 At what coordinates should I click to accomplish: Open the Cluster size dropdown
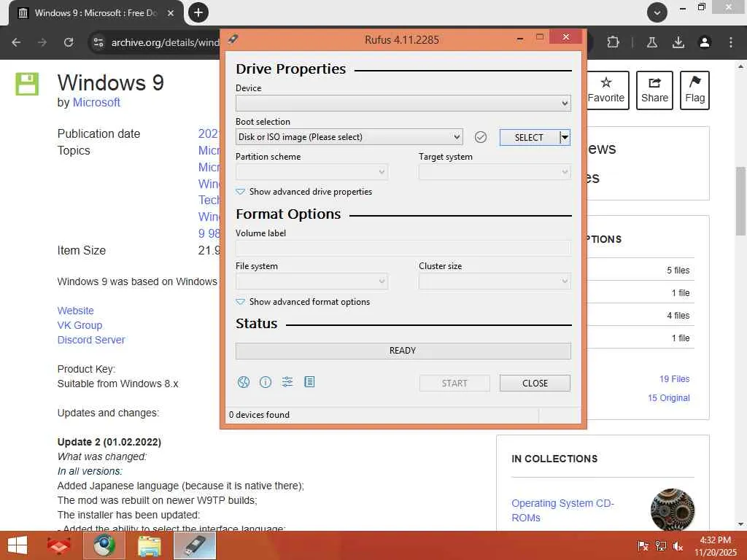[495, 281]
